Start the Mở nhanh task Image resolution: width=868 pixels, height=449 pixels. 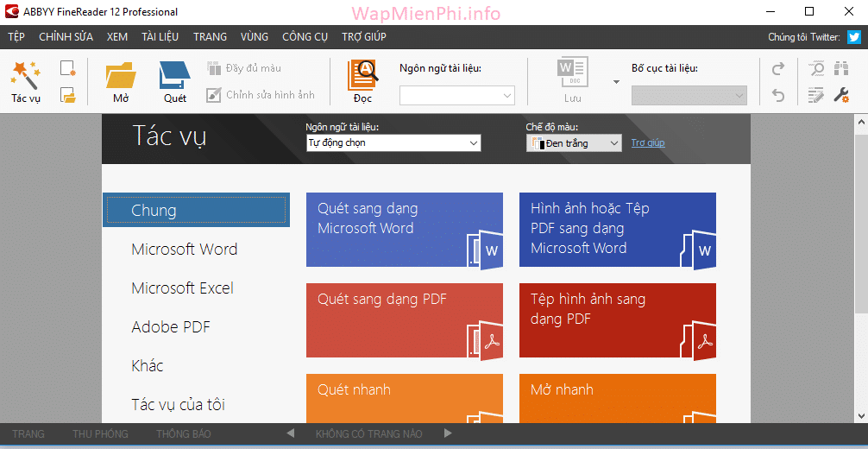pos(618,399)
